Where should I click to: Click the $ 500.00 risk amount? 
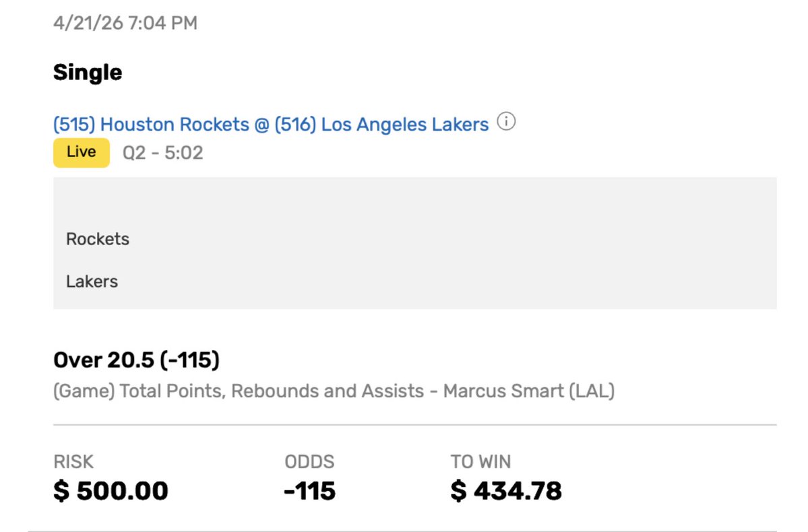(x=111, y=491)
